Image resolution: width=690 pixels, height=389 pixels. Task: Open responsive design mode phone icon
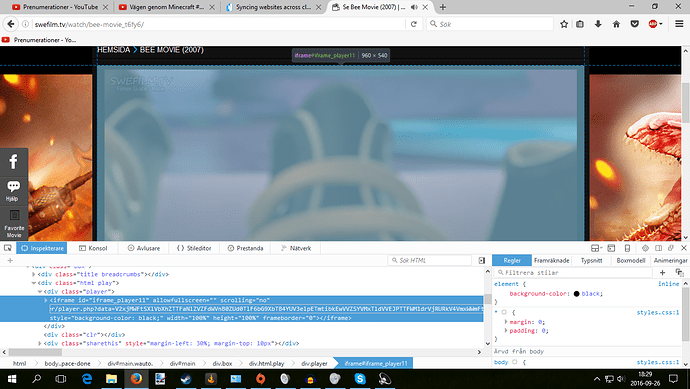coord(628,248)
